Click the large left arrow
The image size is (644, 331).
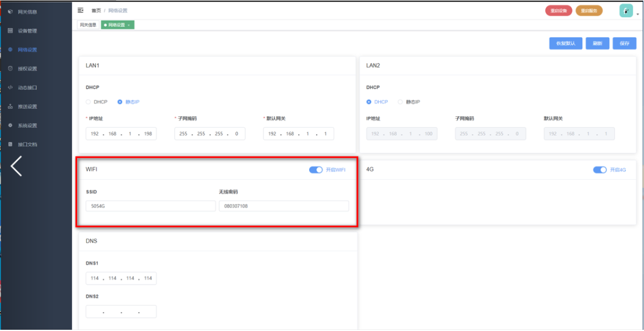click(16, 166)
